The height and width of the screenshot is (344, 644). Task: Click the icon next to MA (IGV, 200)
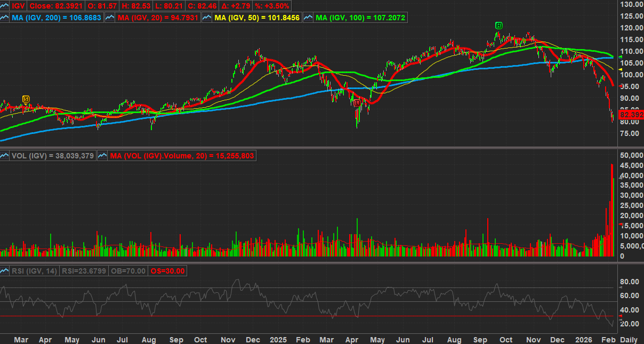tap(5, 18)
